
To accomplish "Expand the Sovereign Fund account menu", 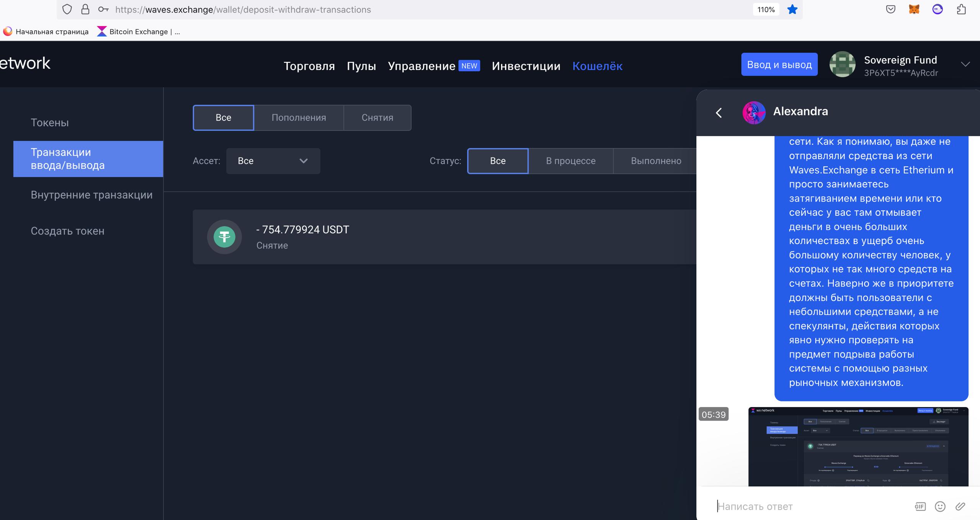I will (965, 64).
